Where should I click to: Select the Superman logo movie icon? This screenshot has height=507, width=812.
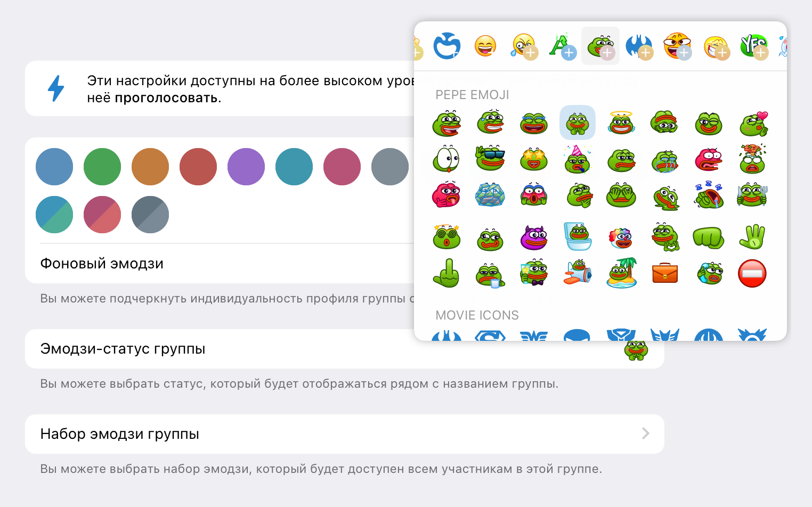click(490, 336)
